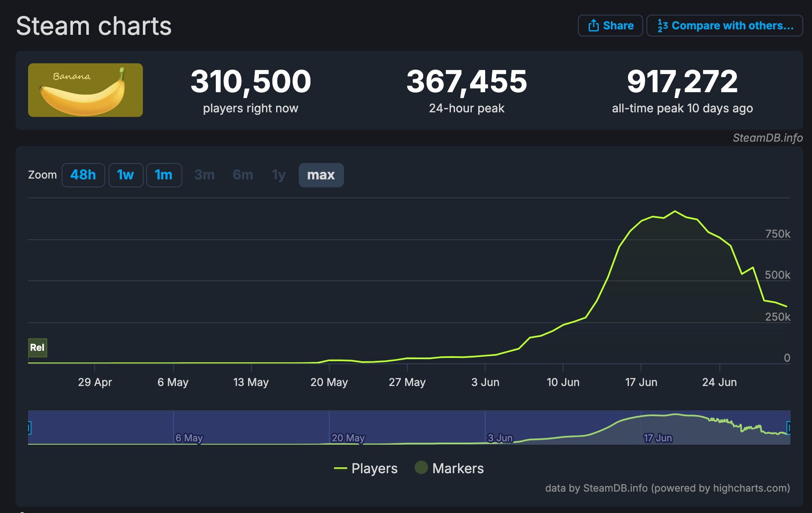Click the highcharts data attribution text

tap(667, 488)
